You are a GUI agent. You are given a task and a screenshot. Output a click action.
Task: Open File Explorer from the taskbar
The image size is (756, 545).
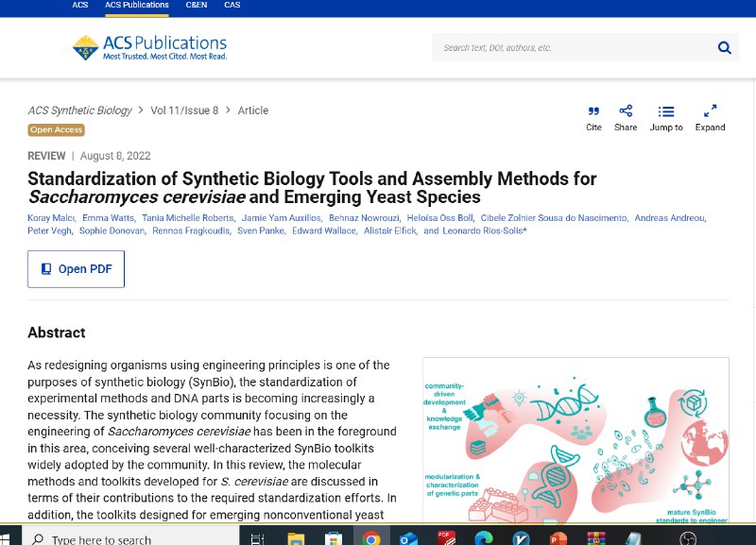pyautogui.click(x=296, y=537)
